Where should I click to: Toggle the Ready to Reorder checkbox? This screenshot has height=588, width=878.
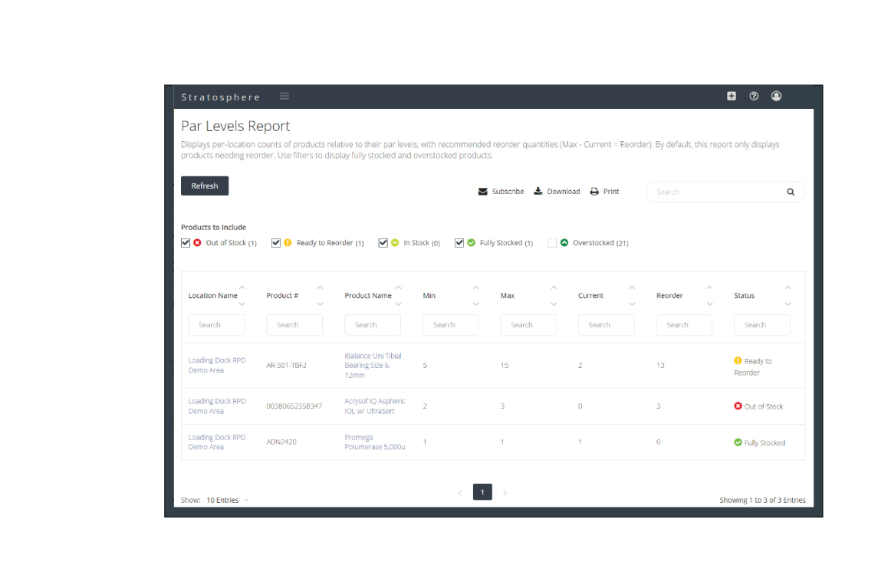(276, 242)
